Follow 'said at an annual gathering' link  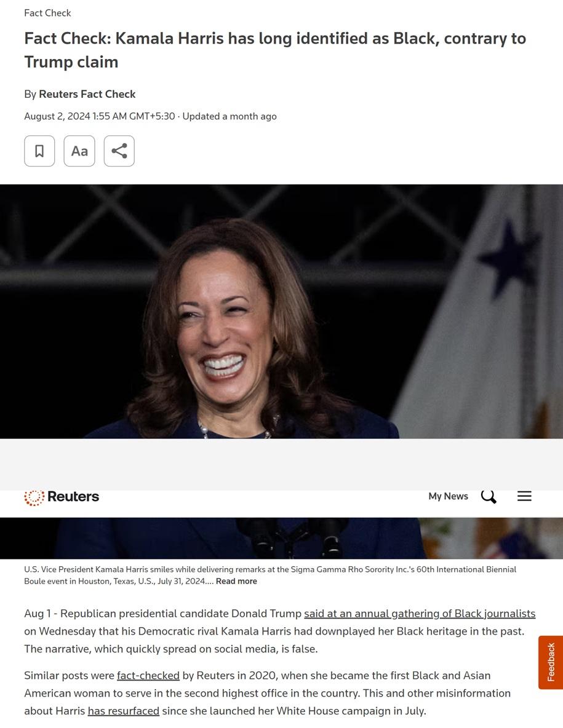pyautogui.click(x=420, y=614)
